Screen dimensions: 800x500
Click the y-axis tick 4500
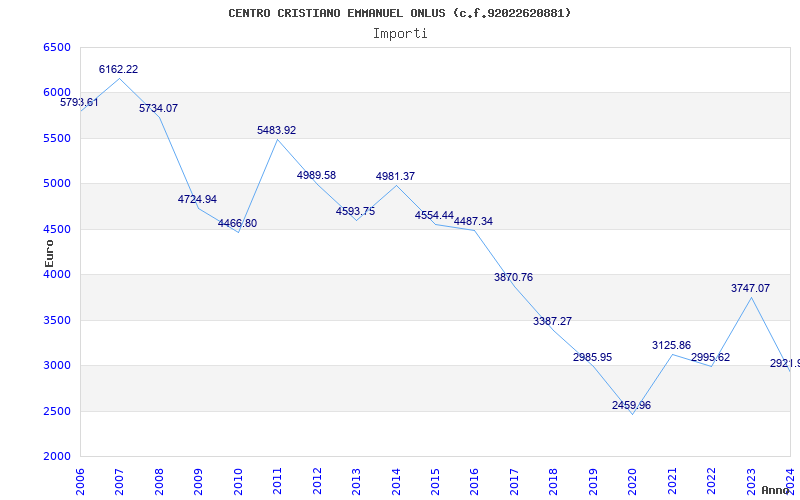pyautogui.click(x=57, y=229)
